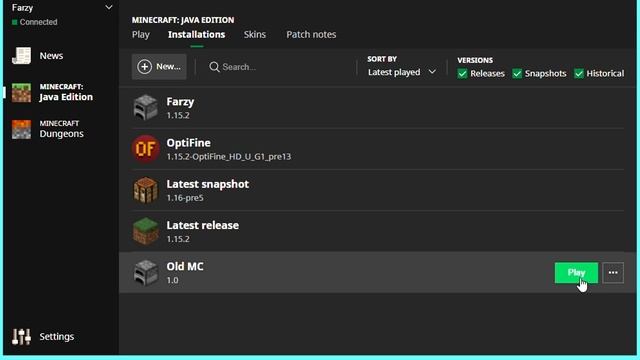The width and height of the screenshot is (640, 360).
Task: Switch to the Patch notes tab
Action: click(311, 35)
